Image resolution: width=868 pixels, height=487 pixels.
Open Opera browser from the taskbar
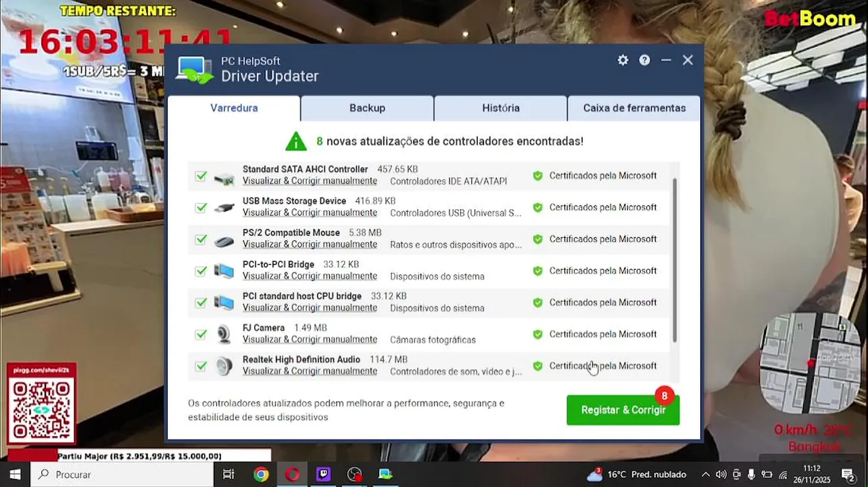coord(292,474)
